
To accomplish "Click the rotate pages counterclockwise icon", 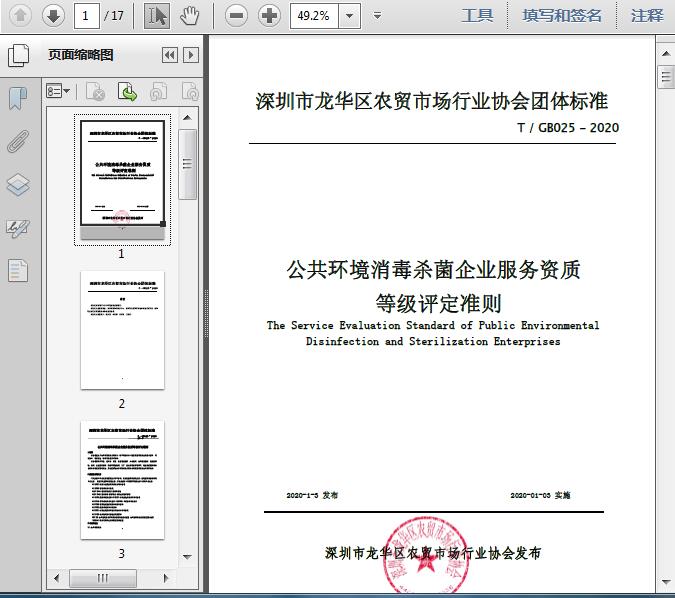I will tap(158, 91).
